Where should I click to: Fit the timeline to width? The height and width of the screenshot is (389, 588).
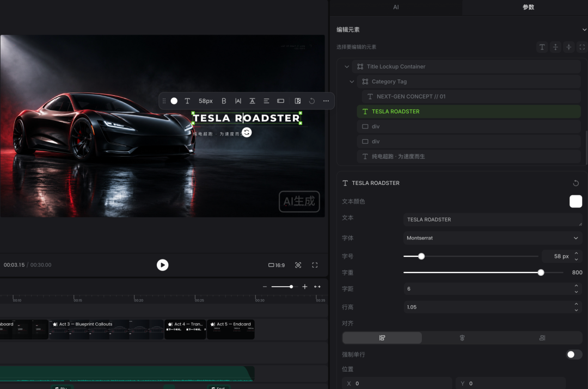coord(317,287)
